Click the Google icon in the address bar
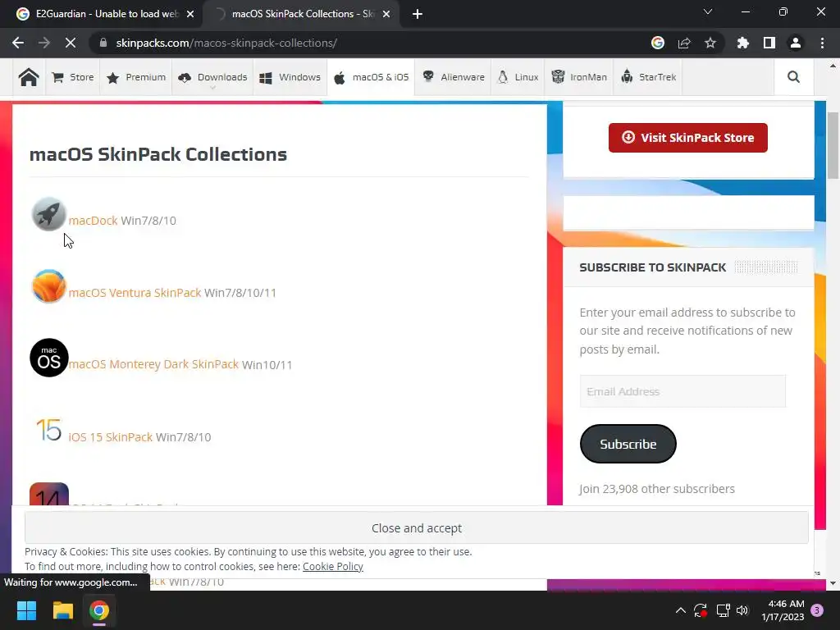Image resolution: width=840 pixels, height=630 pixels. click(658, 43)
